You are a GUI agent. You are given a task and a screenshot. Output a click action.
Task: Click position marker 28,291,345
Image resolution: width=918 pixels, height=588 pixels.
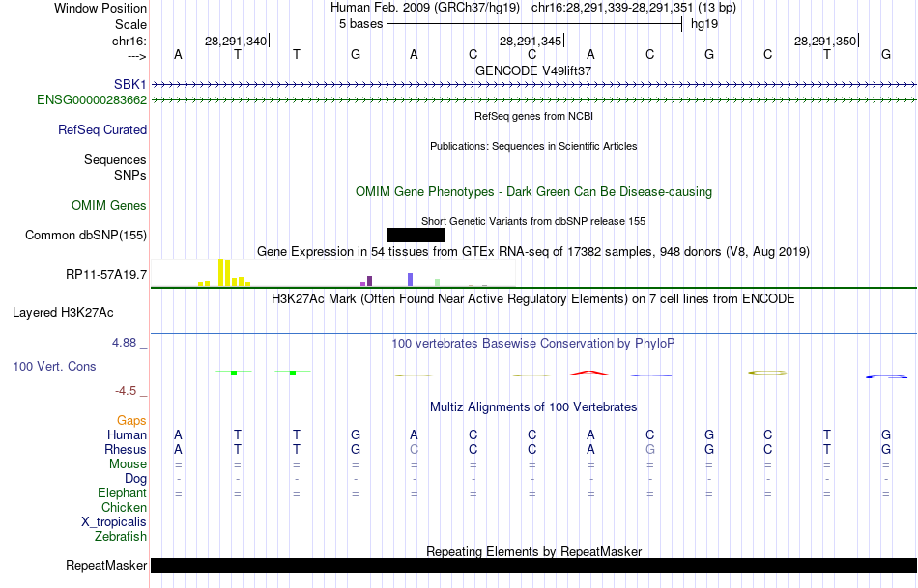click(x=531, y=41)
